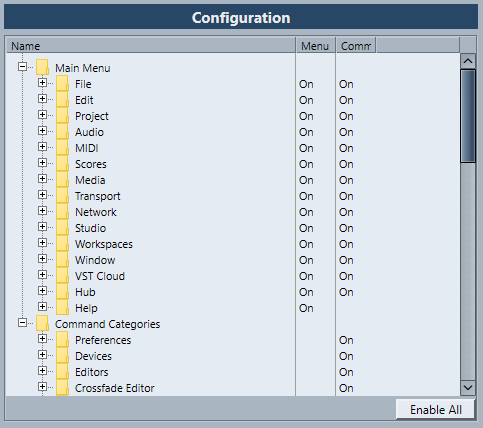Click the Menu column header

point(315,46)
